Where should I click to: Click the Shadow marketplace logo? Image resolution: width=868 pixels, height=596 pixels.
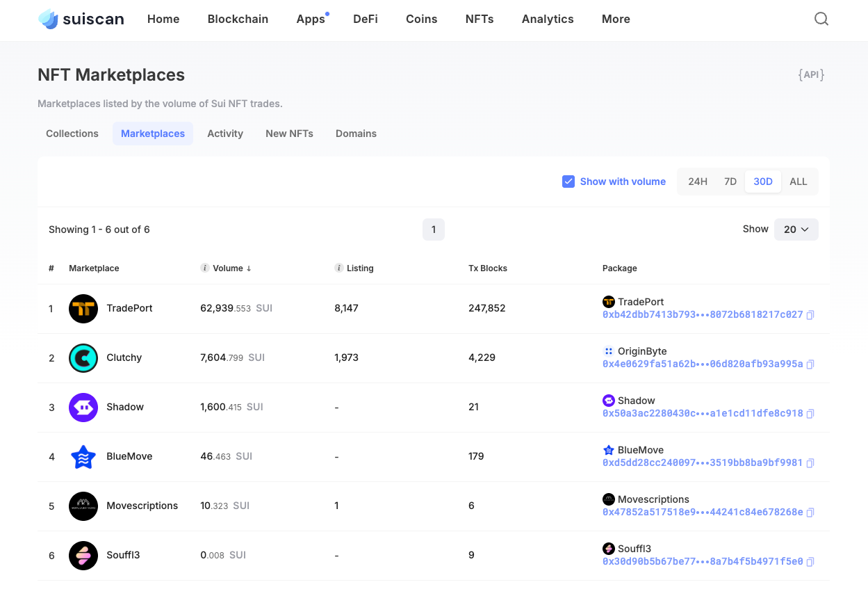point(83,407)
